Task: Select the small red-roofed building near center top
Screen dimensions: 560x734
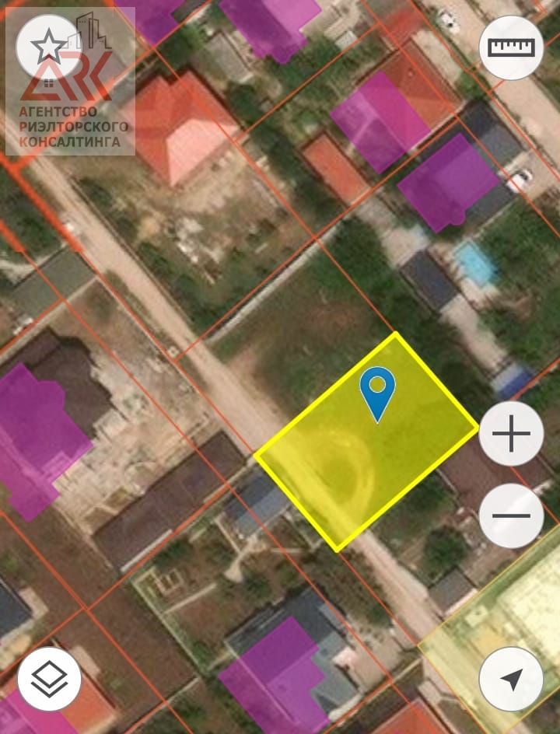Action: click(x=334, y=167)
